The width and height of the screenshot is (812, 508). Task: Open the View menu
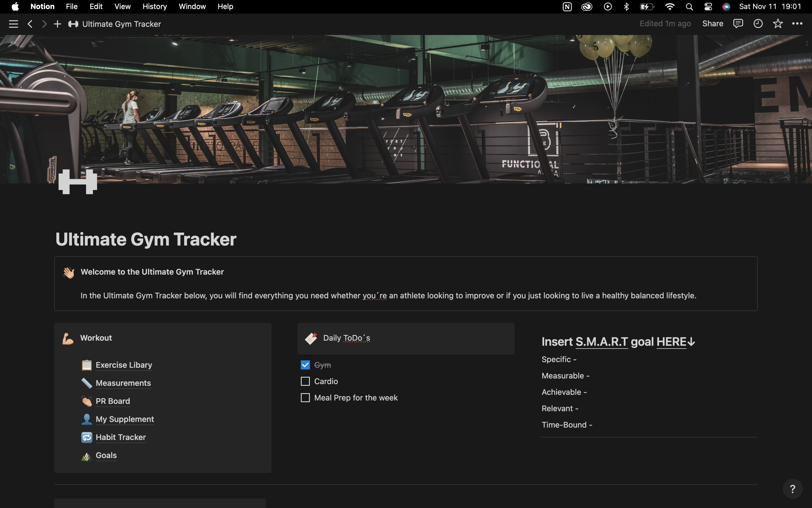coord(122,7)
